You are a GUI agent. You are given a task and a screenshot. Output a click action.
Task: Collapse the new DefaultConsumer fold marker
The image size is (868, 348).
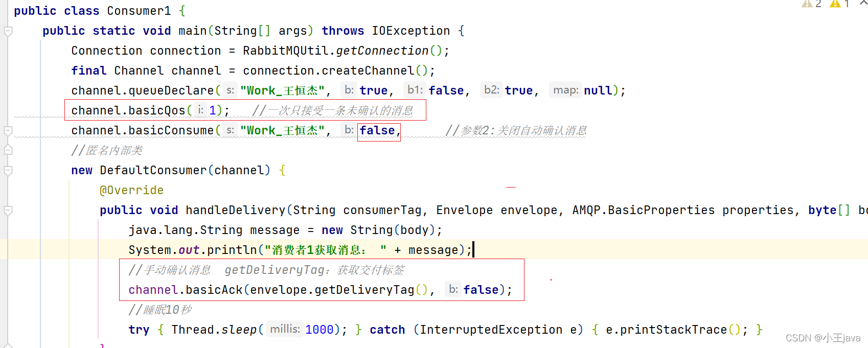coord(8,171)
